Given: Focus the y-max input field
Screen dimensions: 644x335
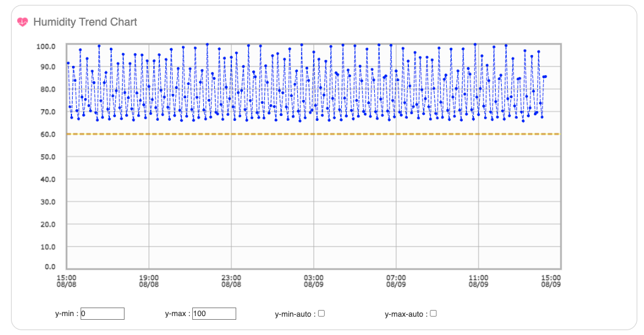Looking at the screenshot, I should point(214,314).
